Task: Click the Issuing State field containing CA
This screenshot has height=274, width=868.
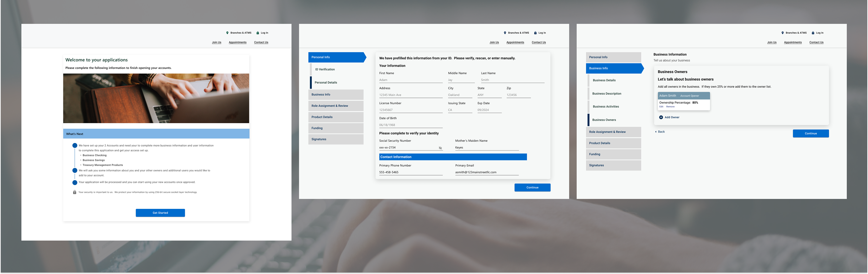Action: click(x=460, y=110)
